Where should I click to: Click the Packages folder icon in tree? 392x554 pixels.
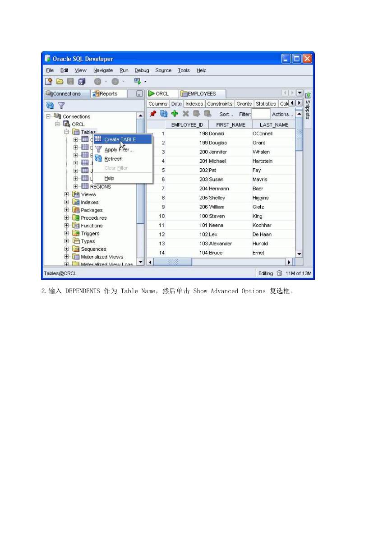[x=76, y=210]
